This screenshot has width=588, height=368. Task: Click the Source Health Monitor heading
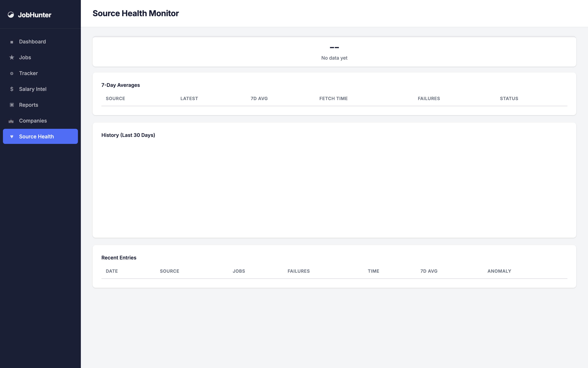(x=136, y=13)
